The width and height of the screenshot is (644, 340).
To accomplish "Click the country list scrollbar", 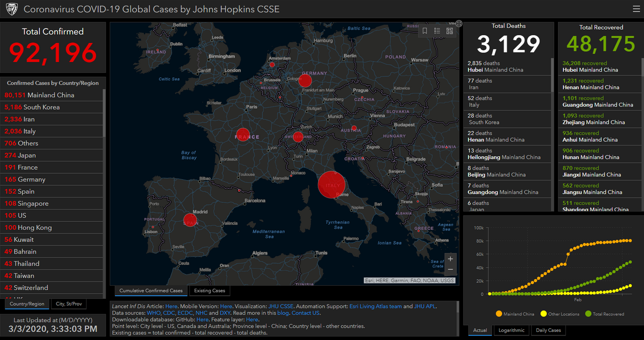I will 104,113.
